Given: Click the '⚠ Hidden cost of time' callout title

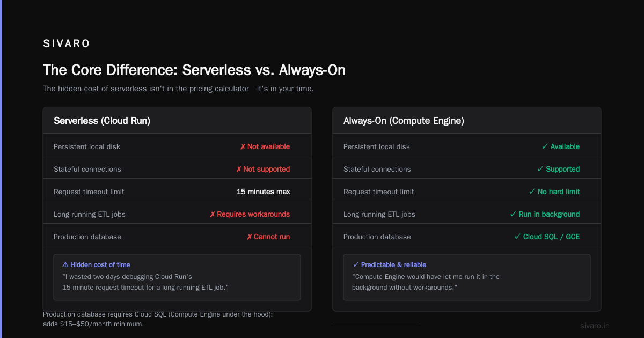Looking at the screenshot, I should pyautogui.click(x=96, y=264).
